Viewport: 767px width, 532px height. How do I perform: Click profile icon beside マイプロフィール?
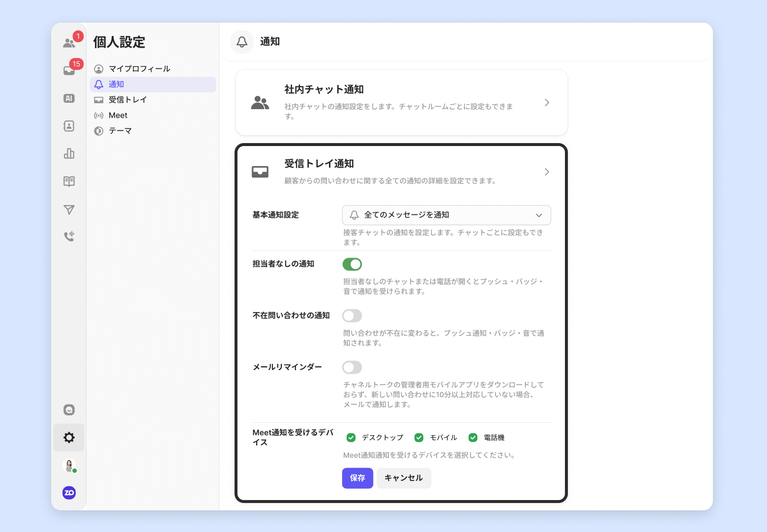[x=99, y=69]
